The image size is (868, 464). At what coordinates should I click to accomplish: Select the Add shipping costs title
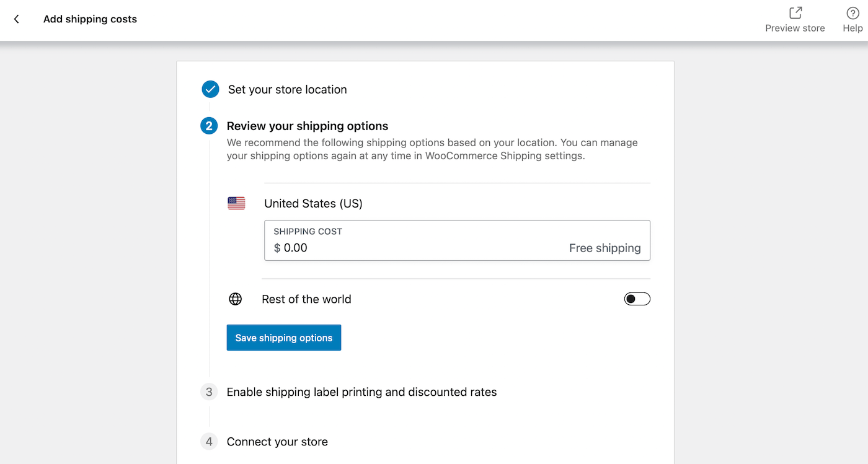pos(89,19)
